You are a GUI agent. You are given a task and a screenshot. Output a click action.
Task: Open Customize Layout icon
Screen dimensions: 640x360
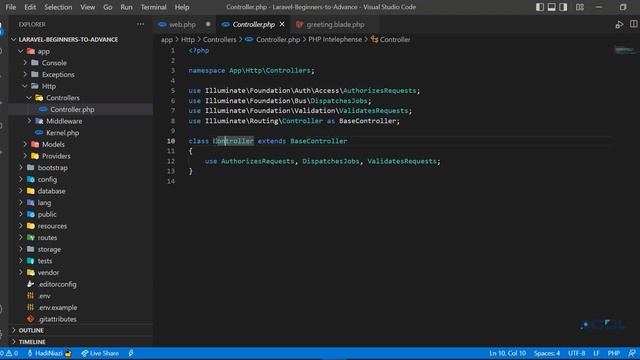(x=580, y=7)
